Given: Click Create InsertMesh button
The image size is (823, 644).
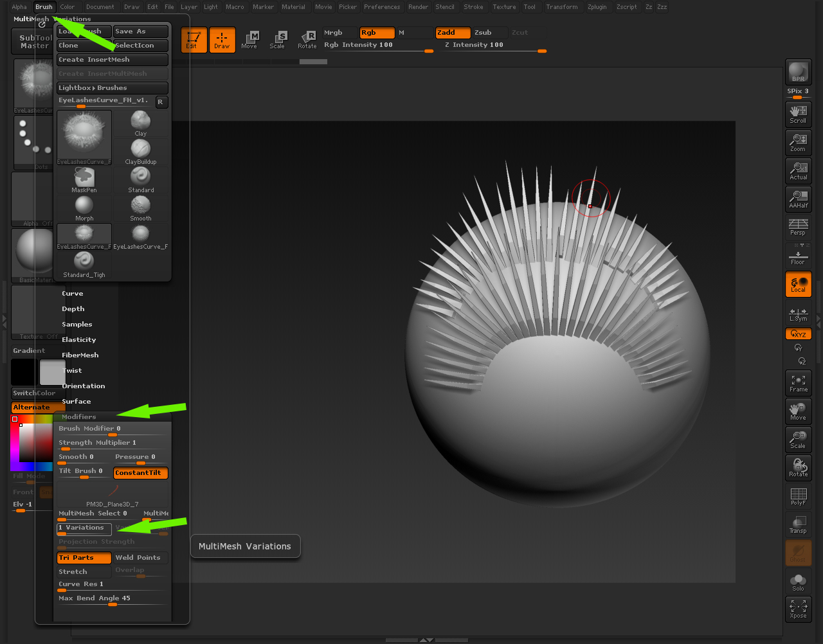Looking at the screenshot, I should point(112,60).
